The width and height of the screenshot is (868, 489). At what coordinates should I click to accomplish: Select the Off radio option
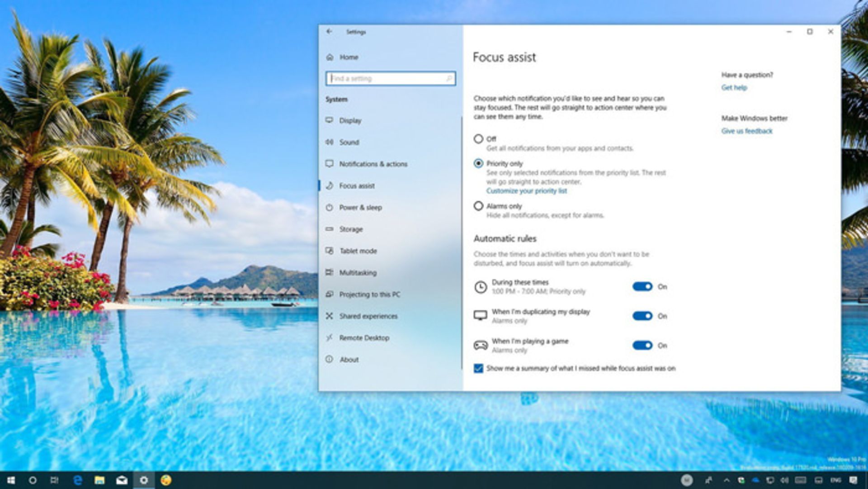478,139
